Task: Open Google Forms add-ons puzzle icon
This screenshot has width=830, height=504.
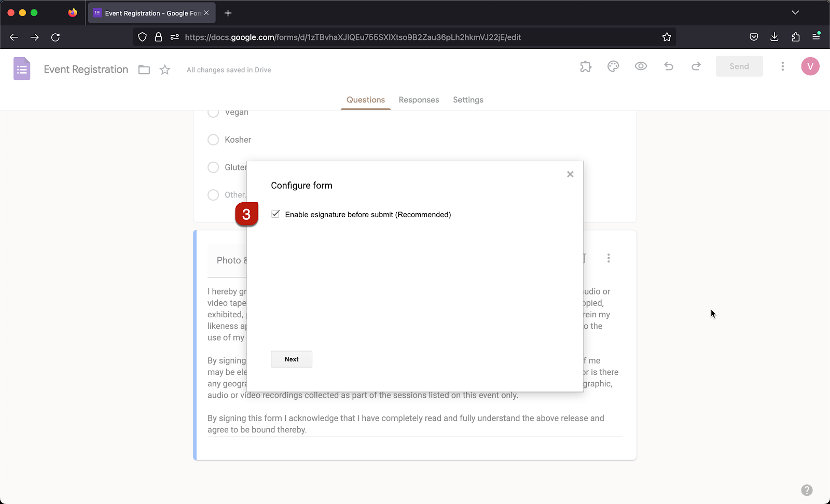Action: tap(586, 66)
